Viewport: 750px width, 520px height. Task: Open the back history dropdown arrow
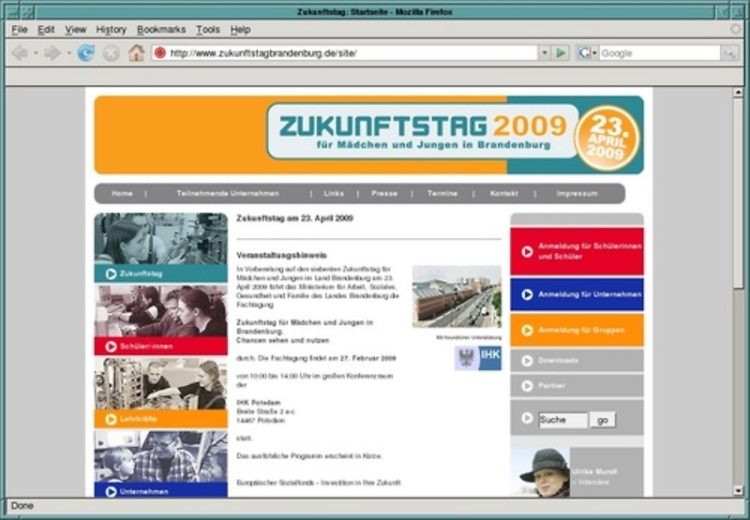(x=35, y=53)
